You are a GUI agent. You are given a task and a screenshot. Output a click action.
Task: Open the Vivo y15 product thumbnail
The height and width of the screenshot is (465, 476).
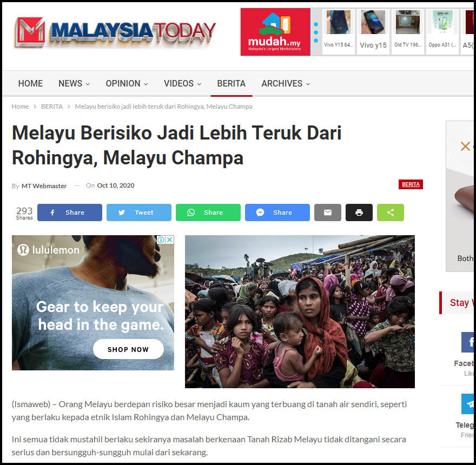pos(373,31)
